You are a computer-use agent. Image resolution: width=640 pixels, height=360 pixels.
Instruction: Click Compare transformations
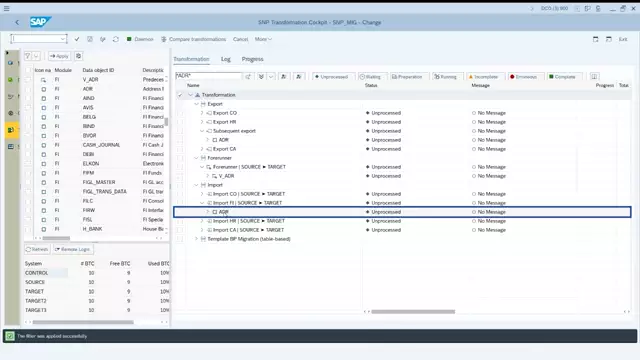coord(193,39)
